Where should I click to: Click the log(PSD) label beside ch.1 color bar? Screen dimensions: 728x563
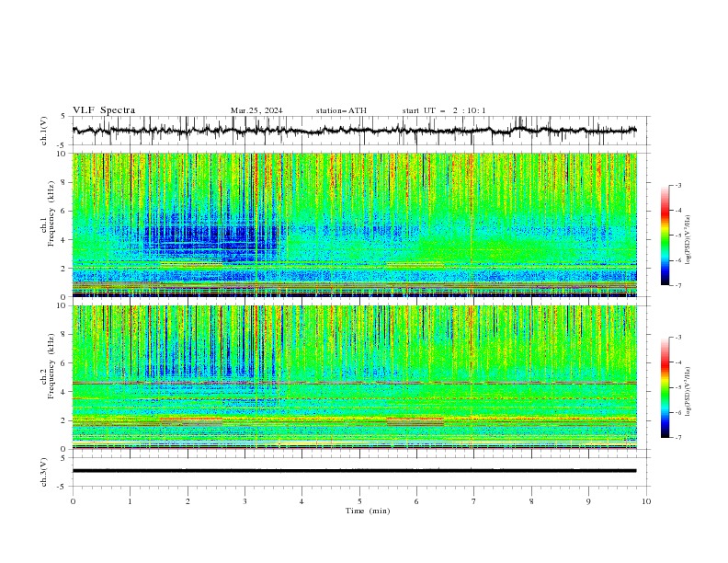pyautogui.click(x=688, y=240)
